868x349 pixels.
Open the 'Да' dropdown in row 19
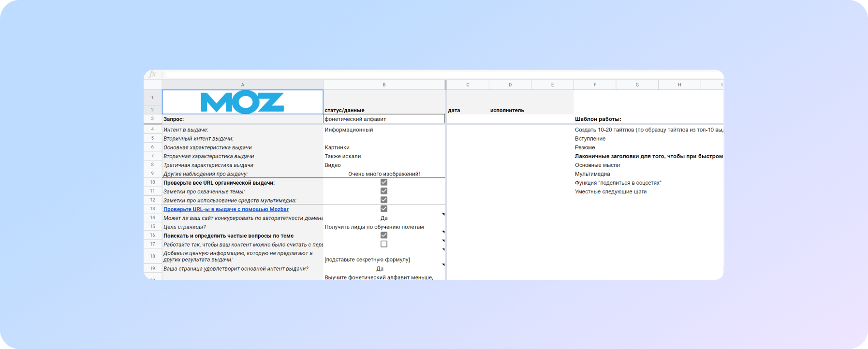click(442, 265)
